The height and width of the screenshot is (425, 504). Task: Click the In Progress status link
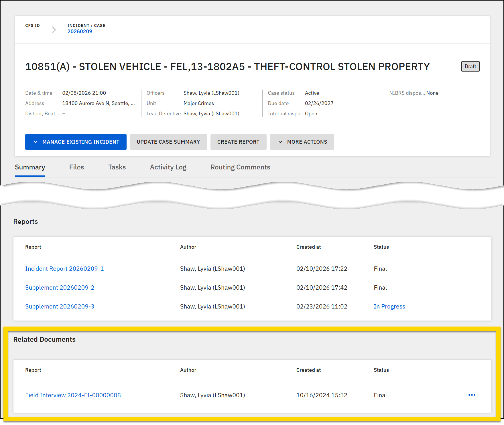(389, 306)
